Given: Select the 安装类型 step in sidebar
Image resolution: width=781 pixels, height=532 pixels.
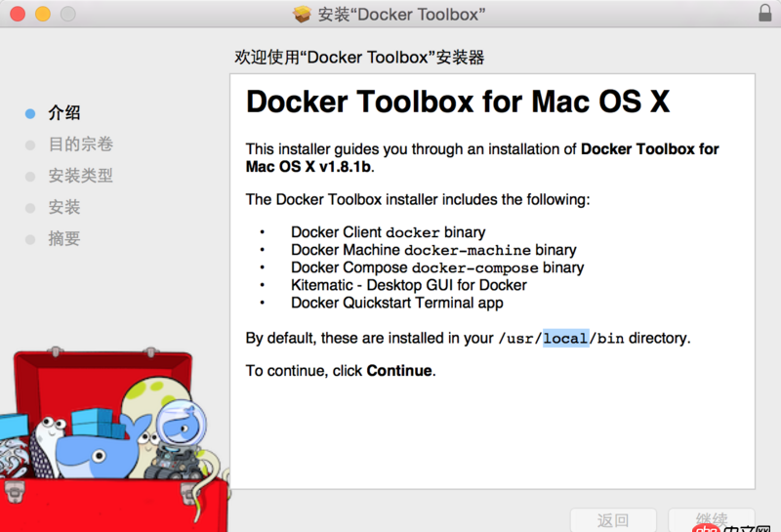Looking at the screenshot, I should (x=80, y=176).
